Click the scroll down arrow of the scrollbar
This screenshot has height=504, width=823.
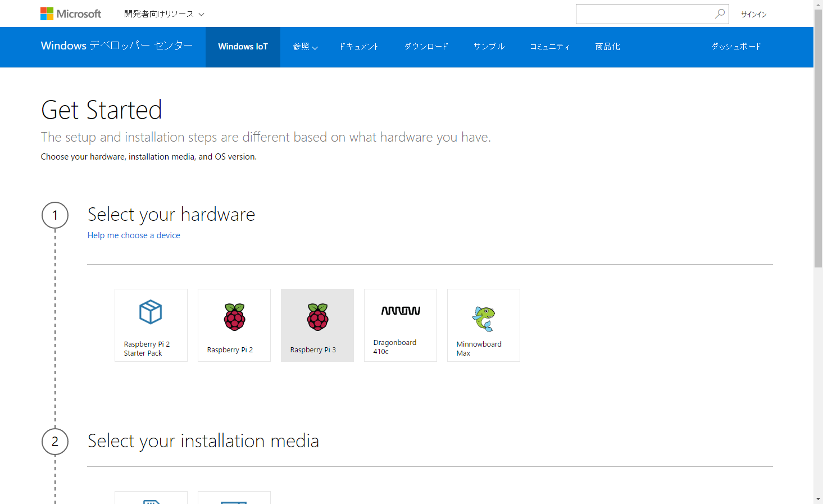[x=818, y=499]
